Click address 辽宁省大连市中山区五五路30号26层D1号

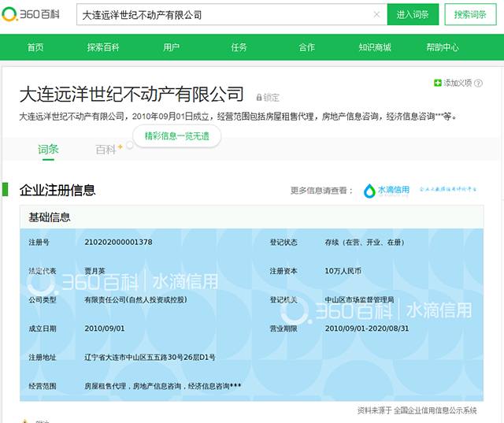coord(150,357)
